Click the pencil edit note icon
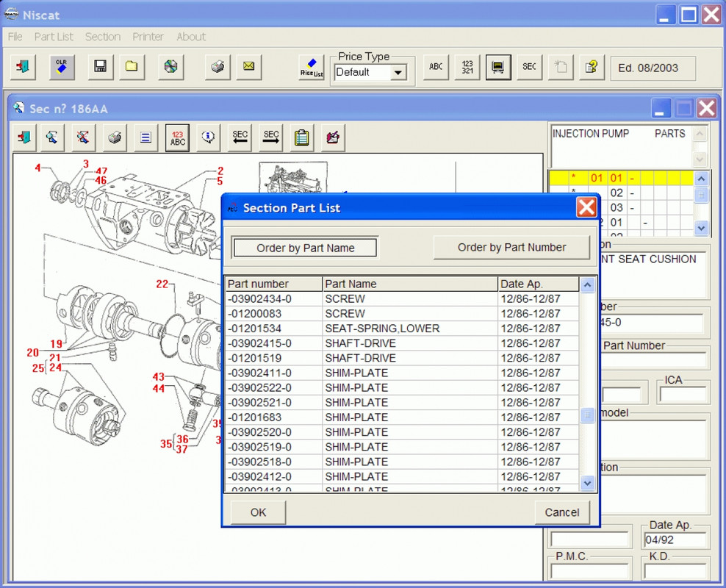 click(333, 137)
